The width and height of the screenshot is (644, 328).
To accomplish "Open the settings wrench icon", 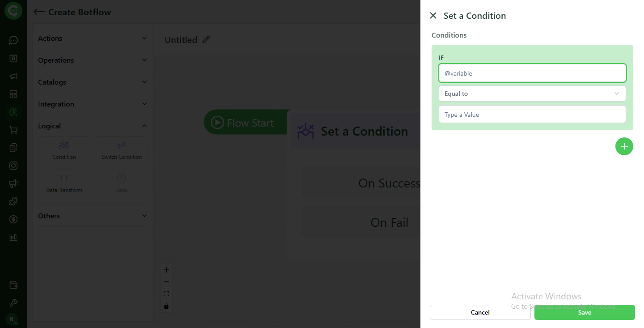I will click(x=13, y=302).
